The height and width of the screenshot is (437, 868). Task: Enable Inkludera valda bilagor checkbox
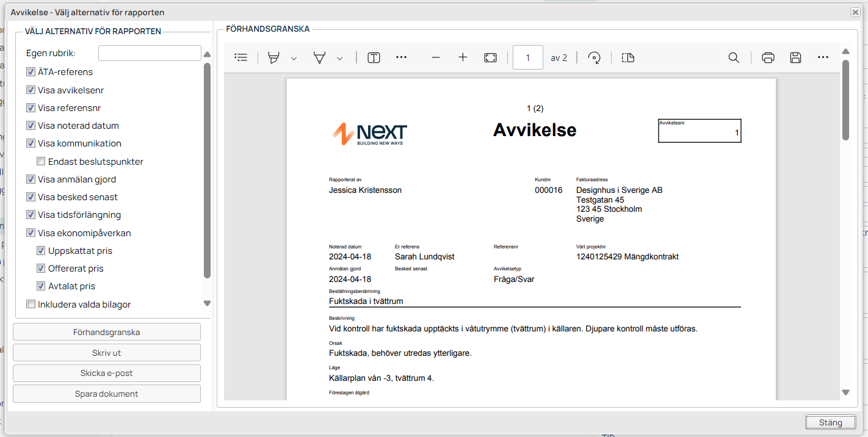pos(31,305)
